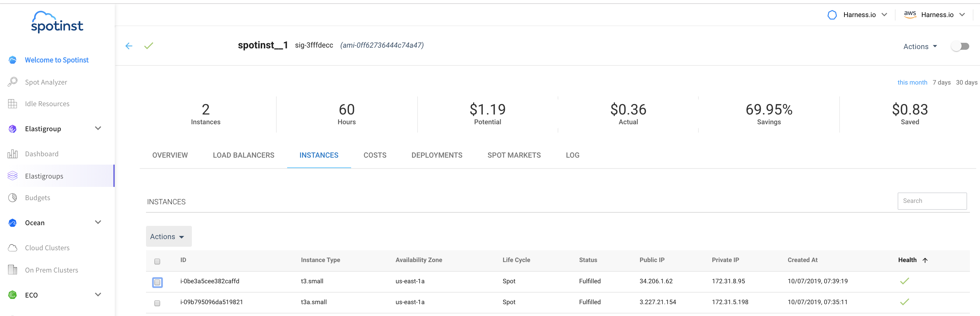Click the group id sig-3fffdecc
Screen dimensions: 980x316
tap(314, 45)
